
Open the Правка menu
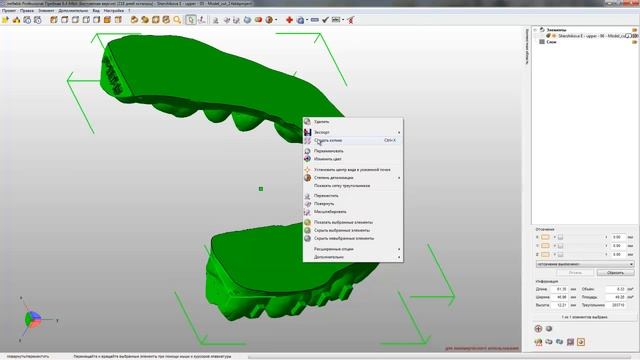[x=27, y=11]
